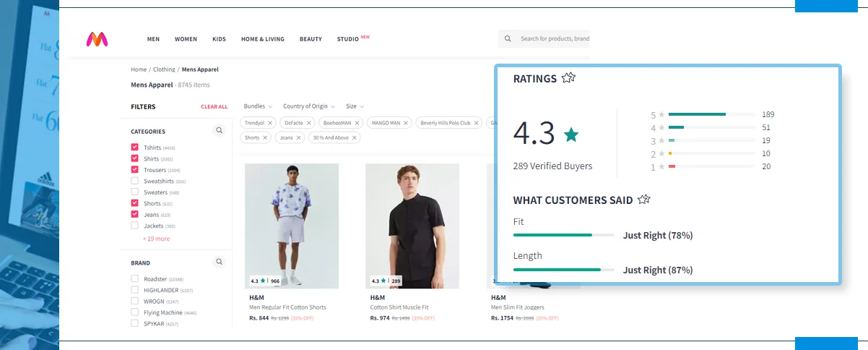Click the '289 Verified Buyers' text
Screen dimensions: 868x350
[x=552, y=166]
